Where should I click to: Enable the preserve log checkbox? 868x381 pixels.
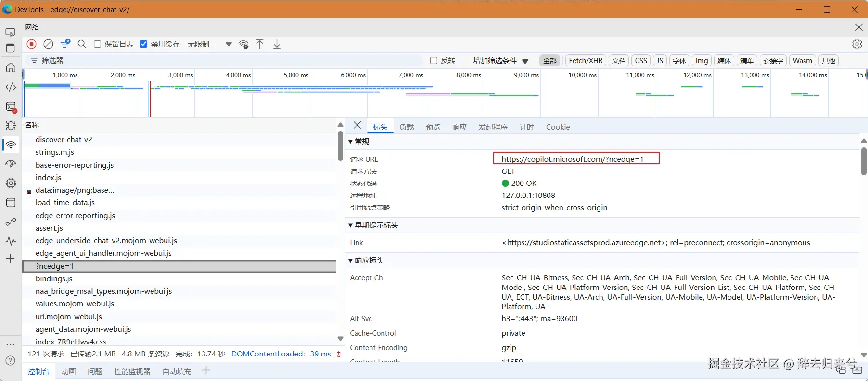pyautogui.click(x=97, y=44)
